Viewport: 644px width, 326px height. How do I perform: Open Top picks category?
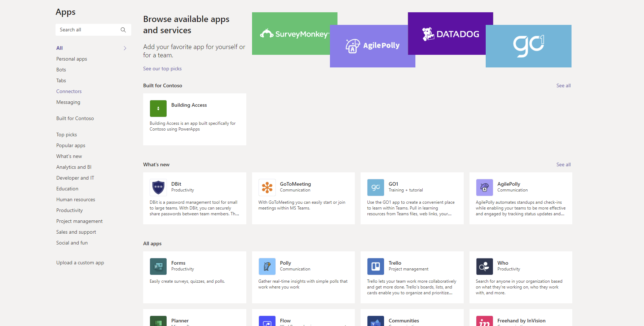click(x=67, y=135)
